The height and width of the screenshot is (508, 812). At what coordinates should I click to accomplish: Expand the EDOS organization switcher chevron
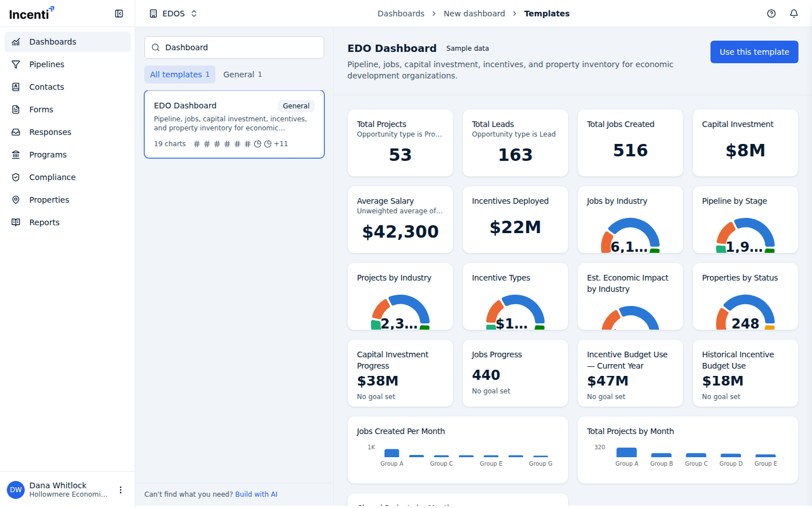click(194, 14)
